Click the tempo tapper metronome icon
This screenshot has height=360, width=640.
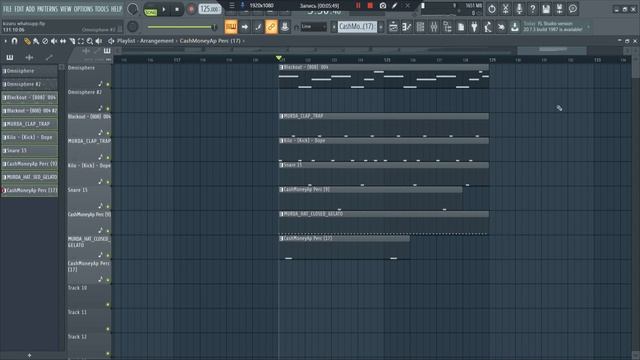pyautogui.click(x=487, y=27)
